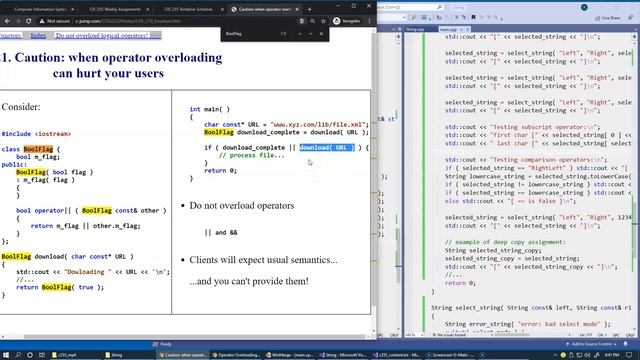Switch to Operator Overloading Chrome taskbar window
The image size is (640, 360).
tap(236, 355)
